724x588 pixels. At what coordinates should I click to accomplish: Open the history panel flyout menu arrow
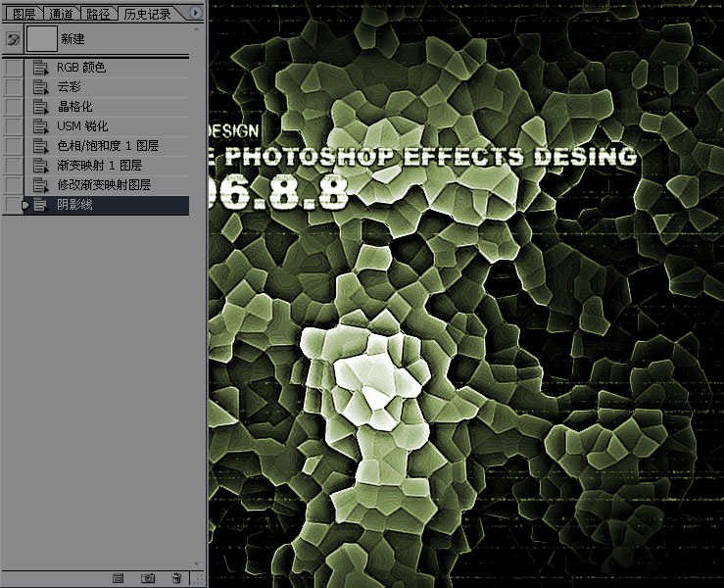pos(196,13)
